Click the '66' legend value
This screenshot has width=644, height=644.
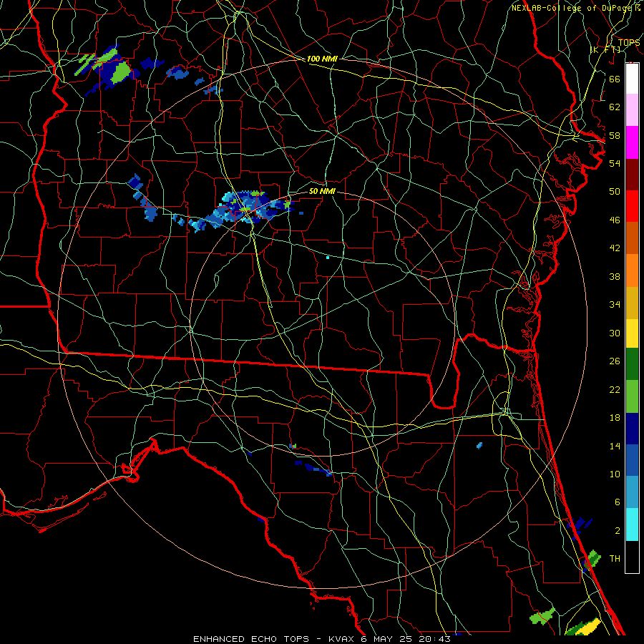click(615, 79)
